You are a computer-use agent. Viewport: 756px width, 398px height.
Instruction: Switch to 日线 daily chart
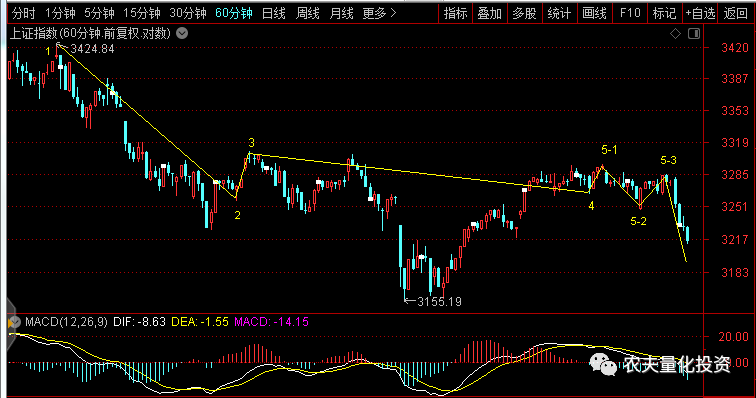(273, 13)
